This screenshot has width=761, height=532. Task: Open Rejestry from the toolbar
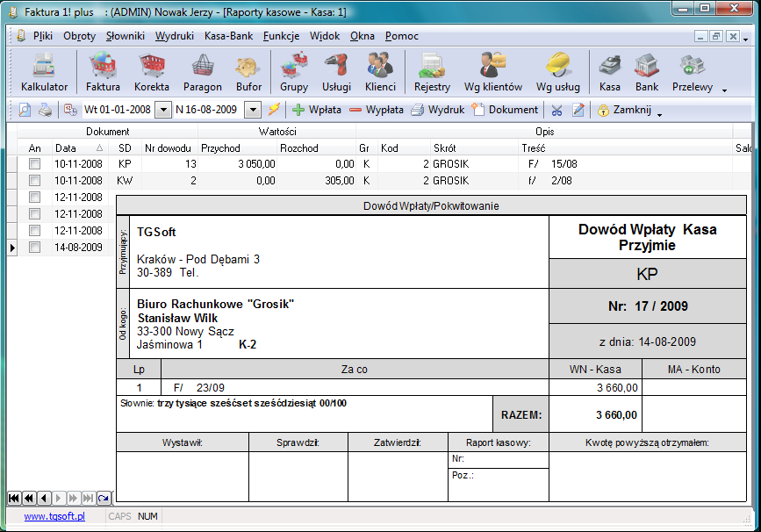(432, 72)
